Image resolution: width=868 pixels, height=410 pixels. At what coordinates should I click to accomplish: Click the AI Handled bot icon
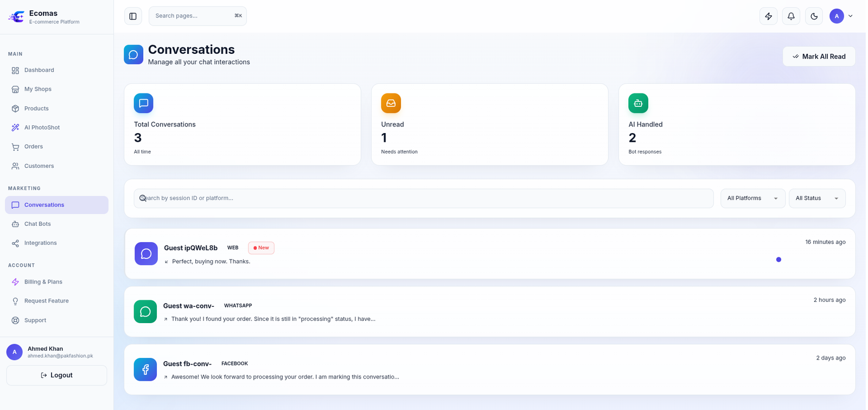click(x=638, y=103)
